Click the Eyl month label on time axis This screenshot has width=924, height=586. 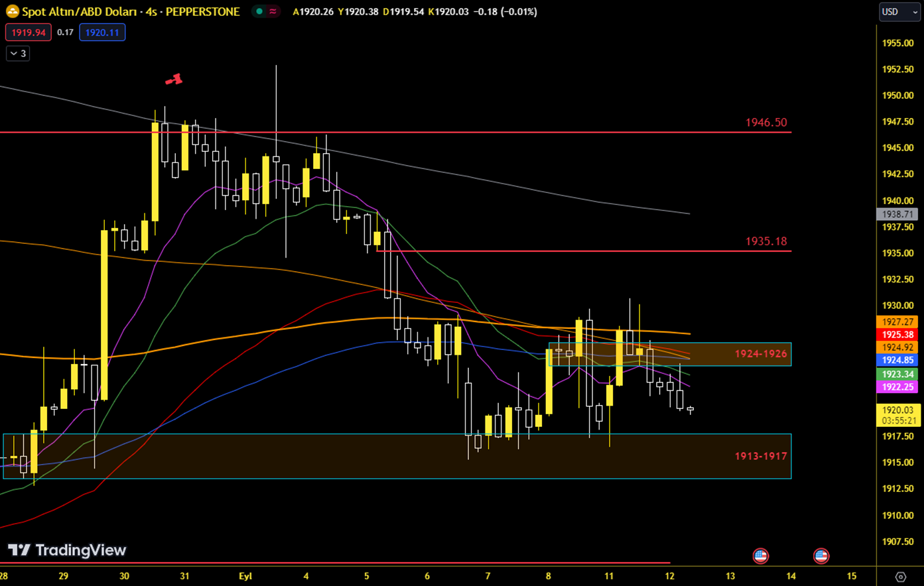tap(245, 576)
